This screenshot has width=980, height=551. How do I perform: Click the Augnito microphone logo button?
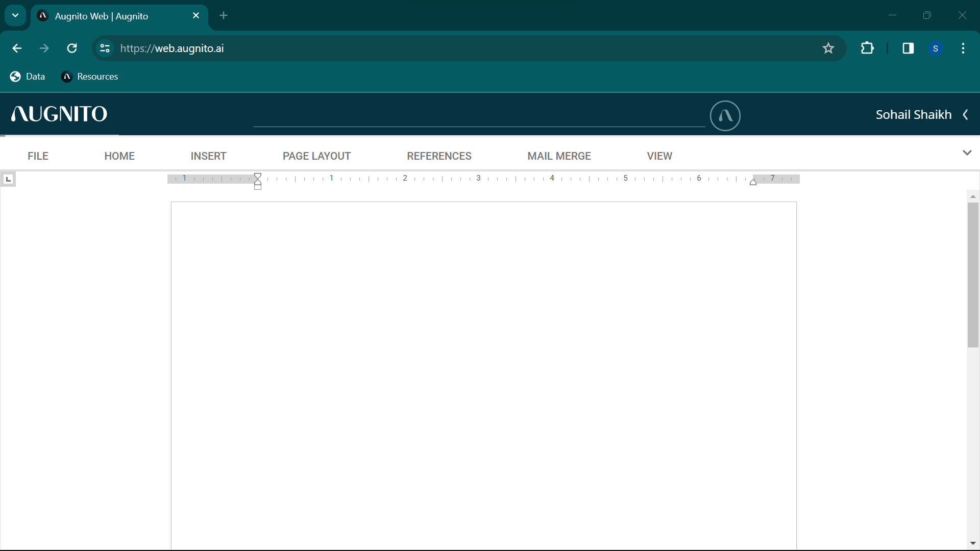click(725, 116)
